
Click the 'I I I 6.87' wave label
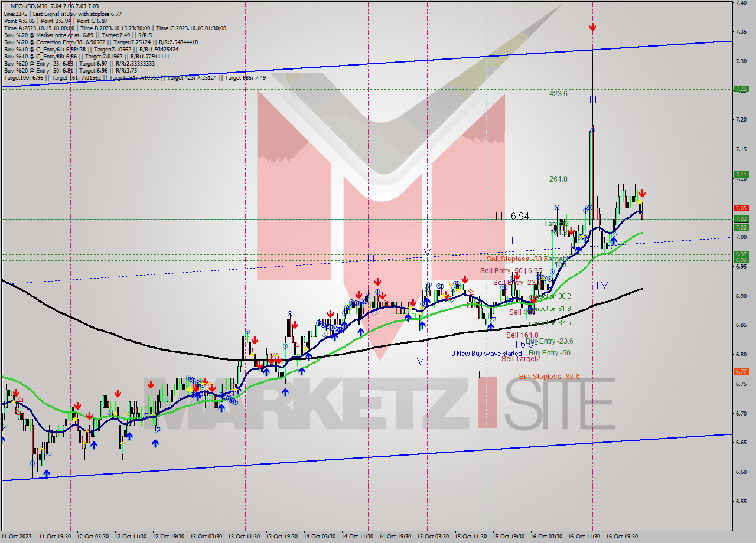coord(522,344)
